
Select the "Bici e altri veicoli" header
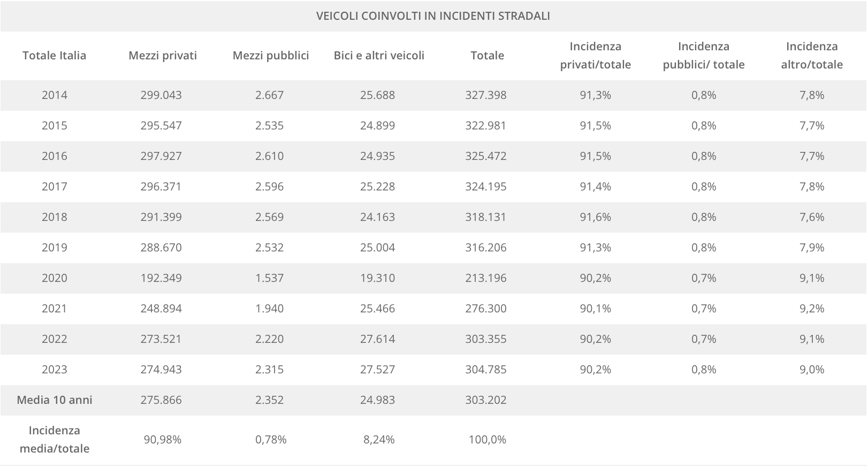point(379,56)
